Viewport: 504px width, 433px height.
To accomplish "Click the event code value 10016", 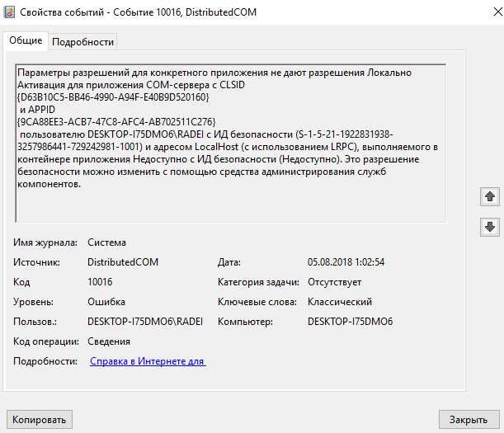I will point(100,282).
